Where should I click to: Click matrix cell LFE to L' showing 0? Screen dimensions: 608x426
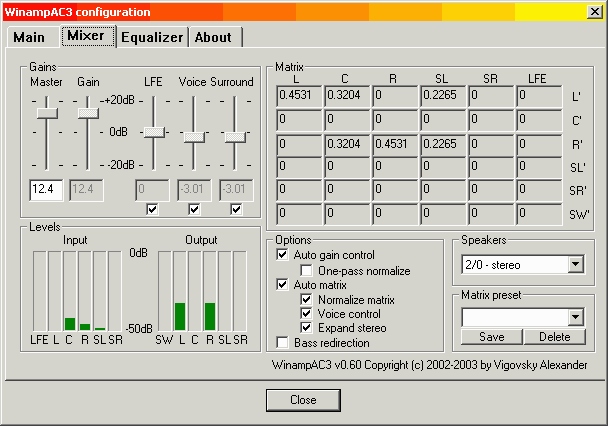point(539,96)
